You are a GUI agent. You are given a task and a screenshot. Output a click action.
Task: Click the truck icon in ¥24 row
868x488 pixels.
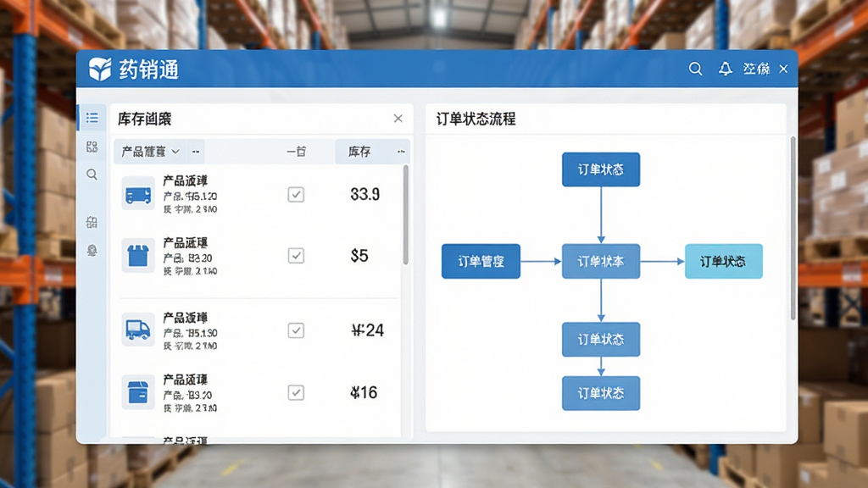tap(138, 330)
